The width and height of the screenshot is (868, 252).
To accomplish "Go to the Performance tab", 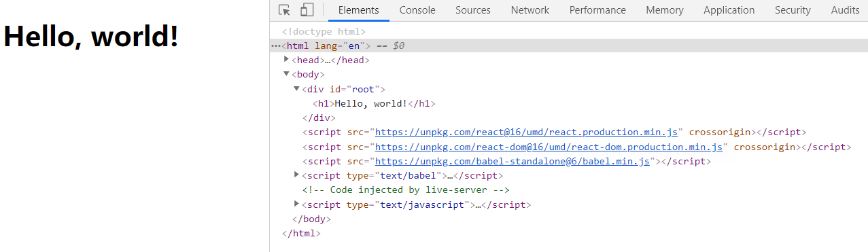I will coord(597,10).
